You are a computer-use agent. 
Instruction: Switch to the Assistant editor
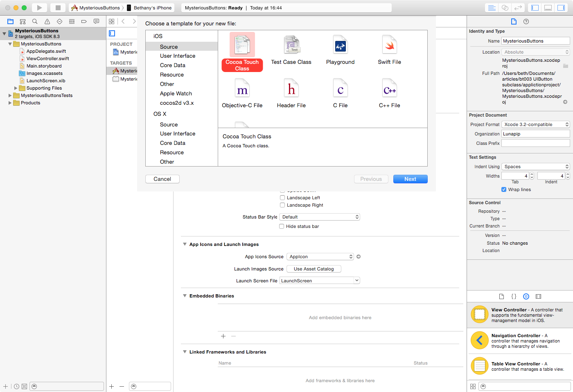505,8
